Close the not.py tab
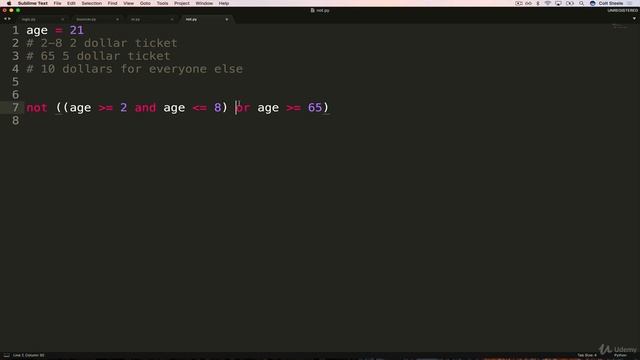The width and height of the screenshot is (640, 360). (227, 19)
